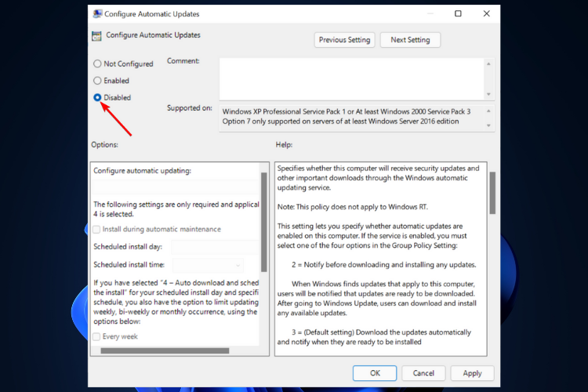Click the title bar window icon
The width and height of the screenshot is (588, 392).
[x=96, y=14]
